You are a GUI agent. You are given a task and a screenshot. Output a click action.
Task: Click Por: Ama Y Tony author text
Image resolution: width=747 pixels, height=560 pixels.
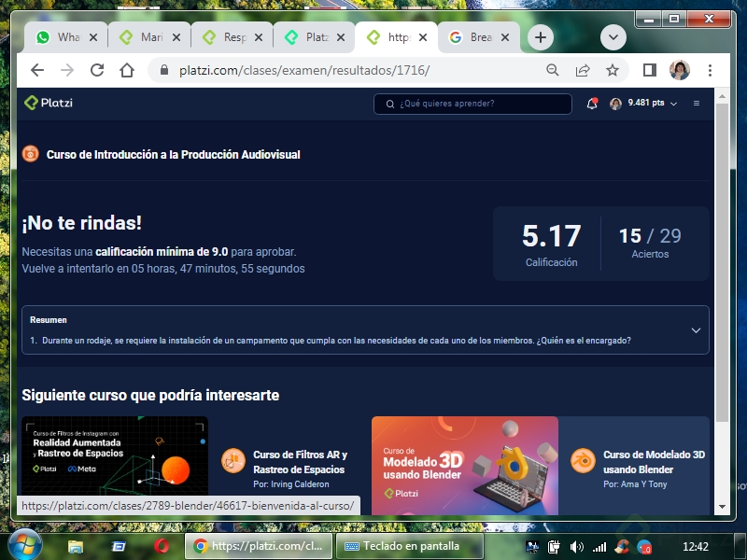[x=635, y=484]
